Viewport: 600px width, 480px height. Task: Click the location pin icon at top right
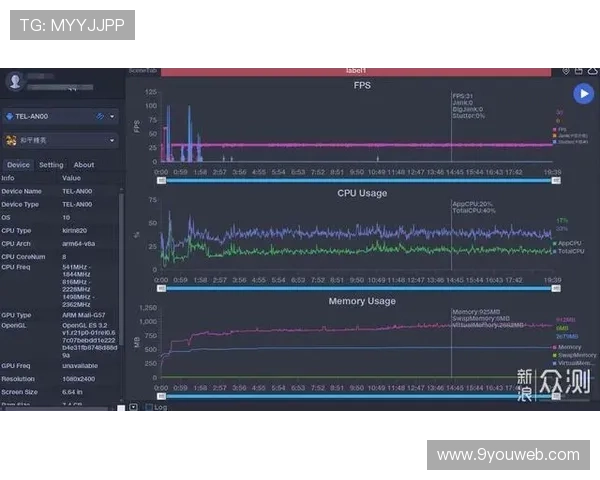(566, 71)
